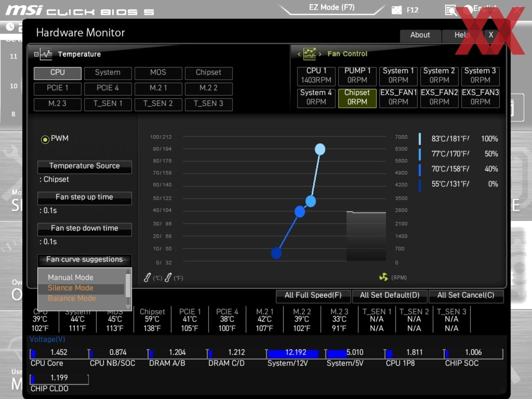Open Fan step down time dropdown

coord(84,229)
